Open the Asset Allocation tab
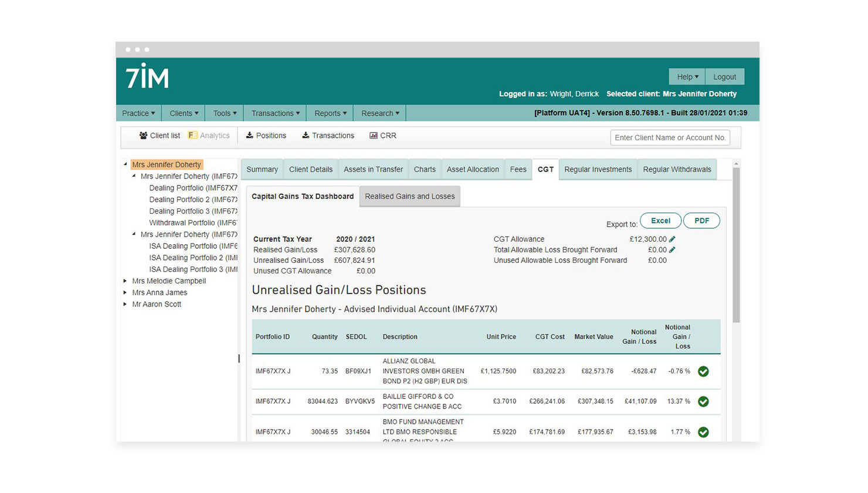868x493 pixels. (473, 170)
